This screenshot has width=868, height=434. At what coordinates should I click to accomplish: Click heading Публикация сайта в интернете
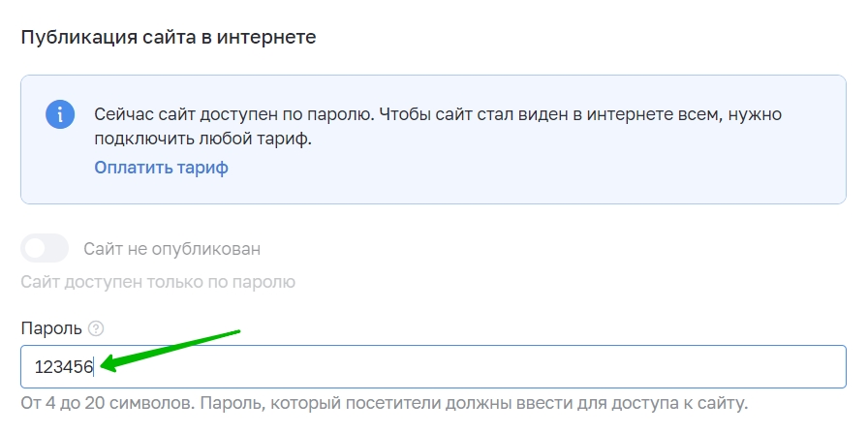click(169, 38)
